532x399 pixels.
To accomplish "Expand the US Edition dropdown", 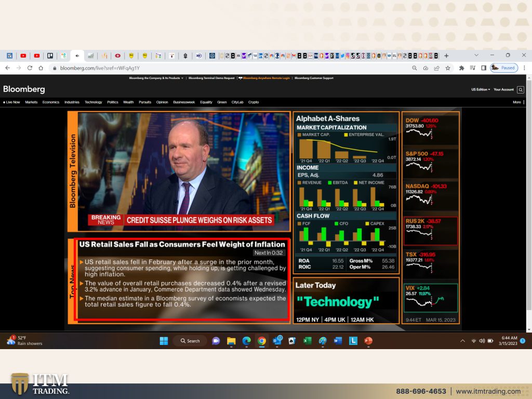I will point(481,89).
